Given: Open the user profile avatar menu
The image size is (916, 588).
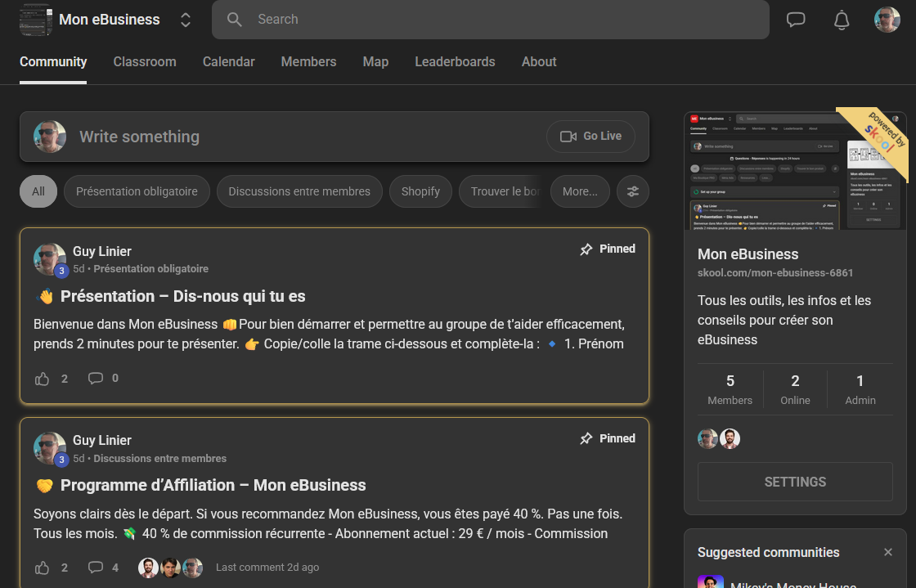Looking at the screenshot, I should coord(887,20).
